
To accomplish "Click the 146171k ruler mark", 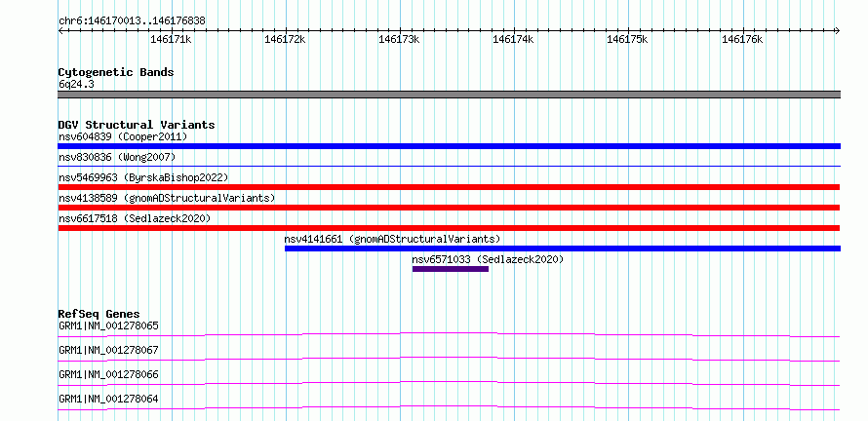I will tap(171, 40).
